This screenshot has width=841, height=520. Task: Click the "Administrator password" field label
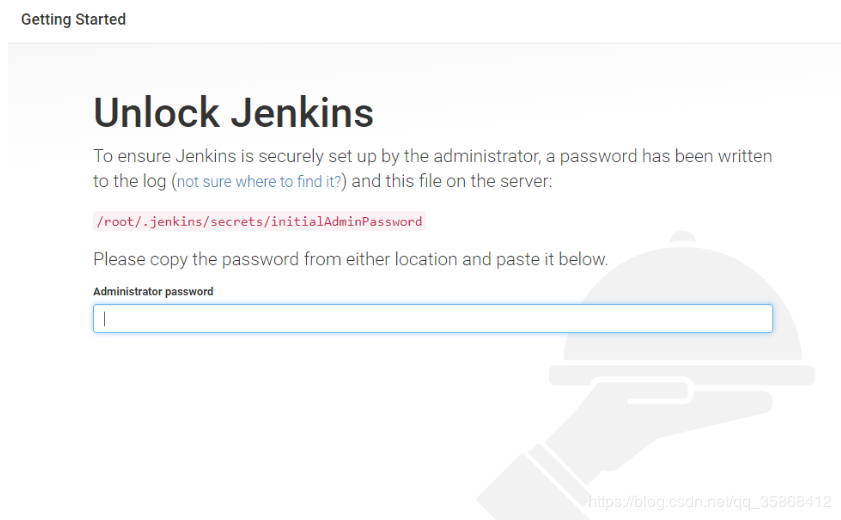pos(153,292)
